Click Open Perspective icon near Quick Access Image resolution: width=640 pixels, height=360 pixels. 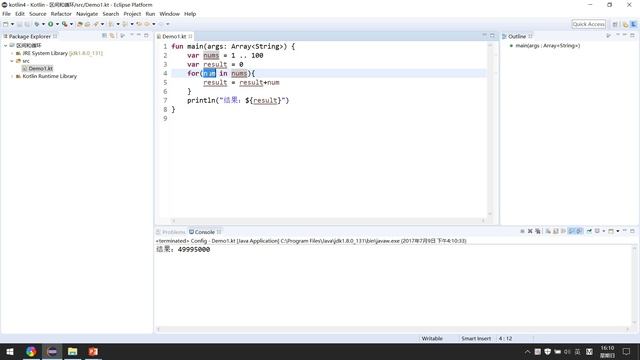615,24
